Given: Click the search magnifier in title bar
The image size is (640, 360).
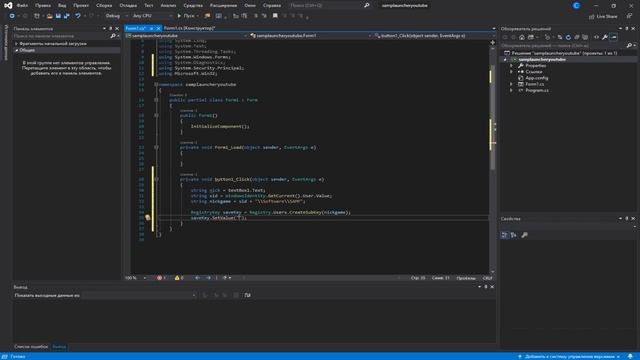Looking at the screenshot, I should [367, 6].
